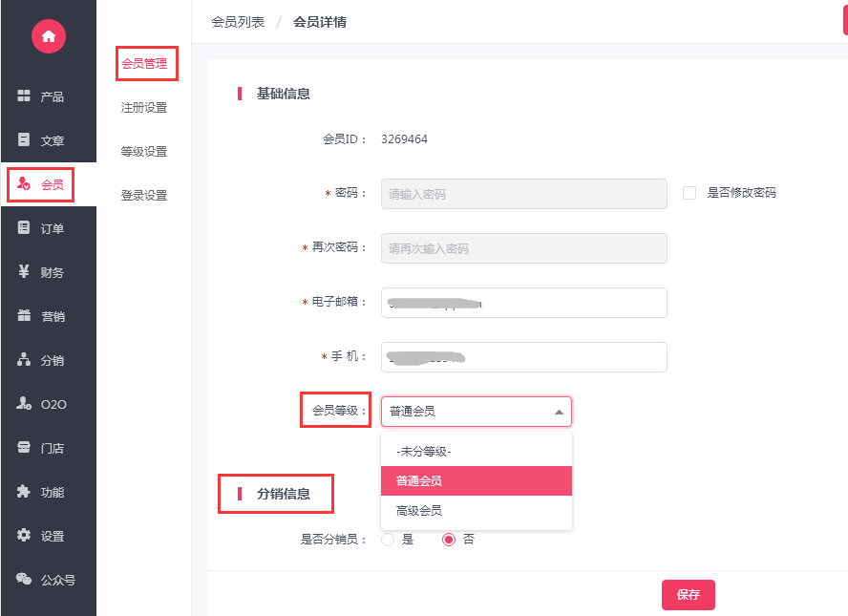848x616 pixels.
Task: Open 等级设置 submenu item
Action: 144,152
